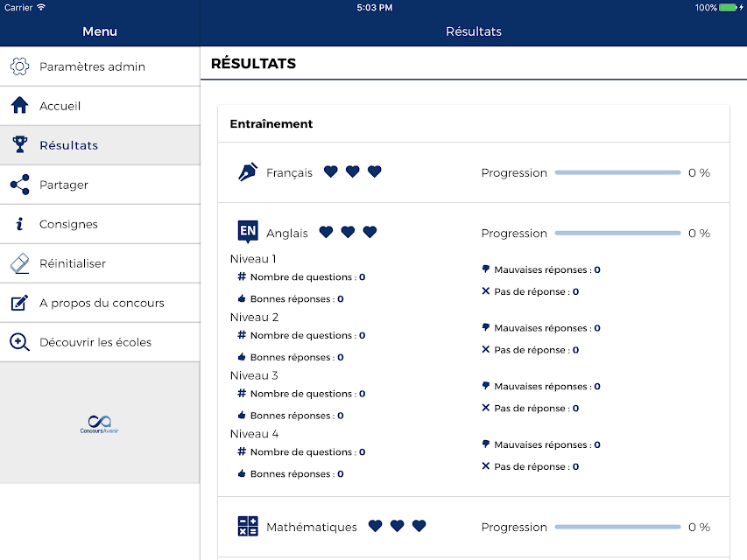This screenshot has height=560, width=747.
Task: Click Niveau 2 Mauvaises réponses text
Action: [x=547, y=328]
